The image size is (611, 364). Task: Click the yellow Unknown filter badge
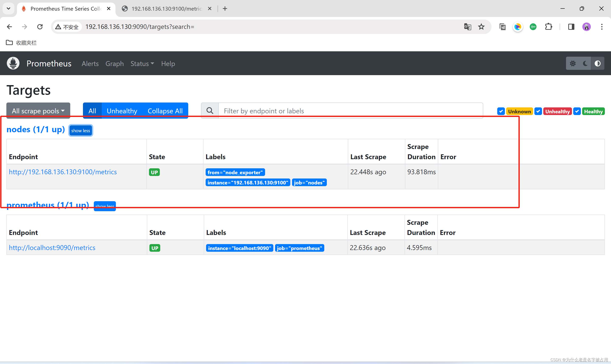click(x=519, y=111)
